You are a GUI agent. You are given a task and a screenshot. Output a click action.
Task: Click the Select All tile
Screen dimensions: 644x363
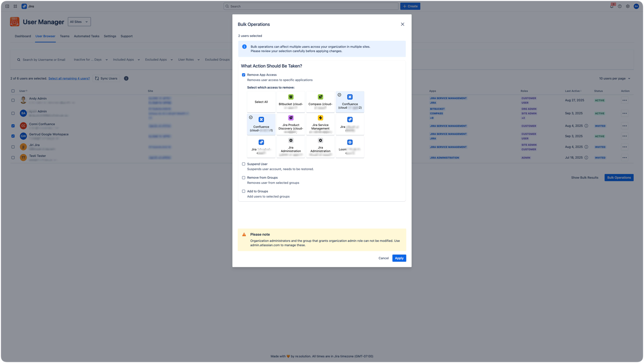click(261, 102)
